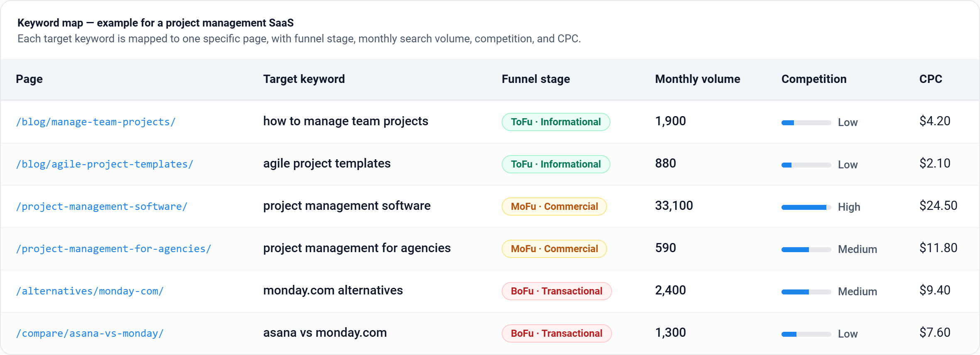
Task: Click the volume value 33,100
Action: pos(674,206)
